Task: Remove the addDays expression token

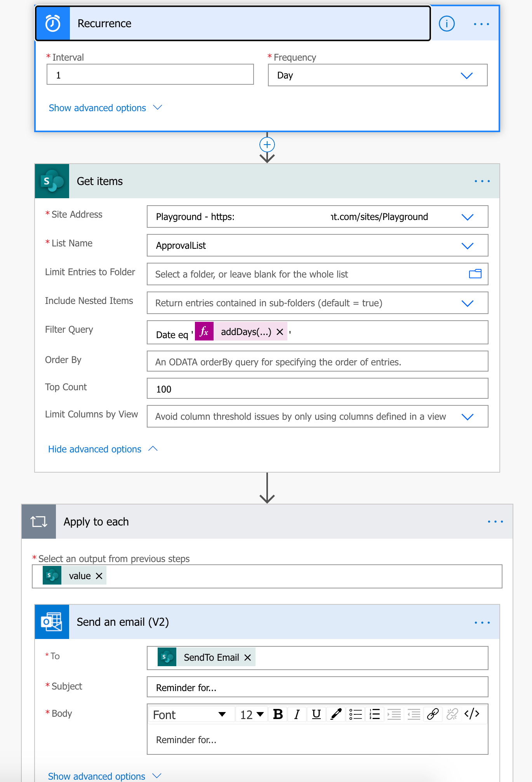Action: (x=280, y=332)
